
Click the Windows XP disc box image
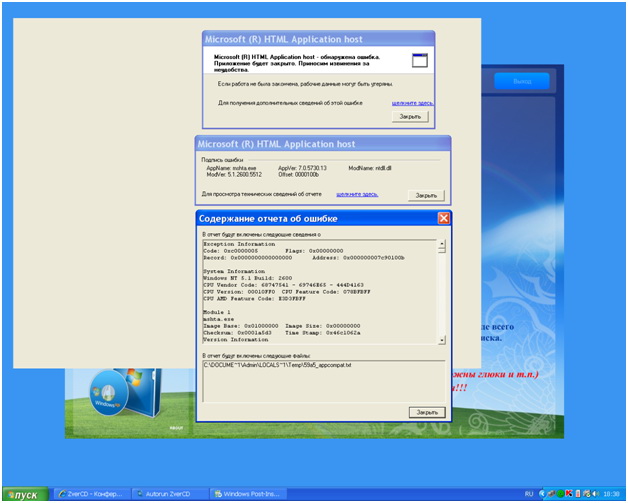click(x=125, y=393)
